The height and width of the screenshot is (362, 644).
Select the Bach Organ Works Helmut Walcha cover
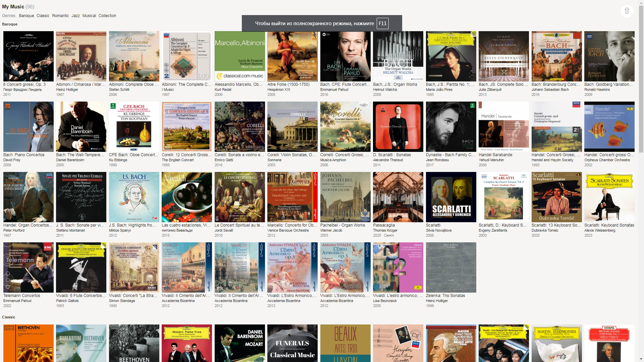398,56
